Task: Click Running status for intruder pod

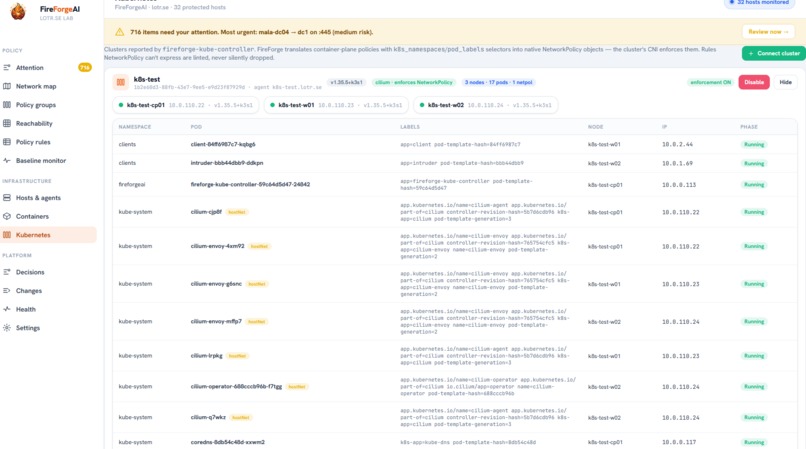Action: point(754,164)
